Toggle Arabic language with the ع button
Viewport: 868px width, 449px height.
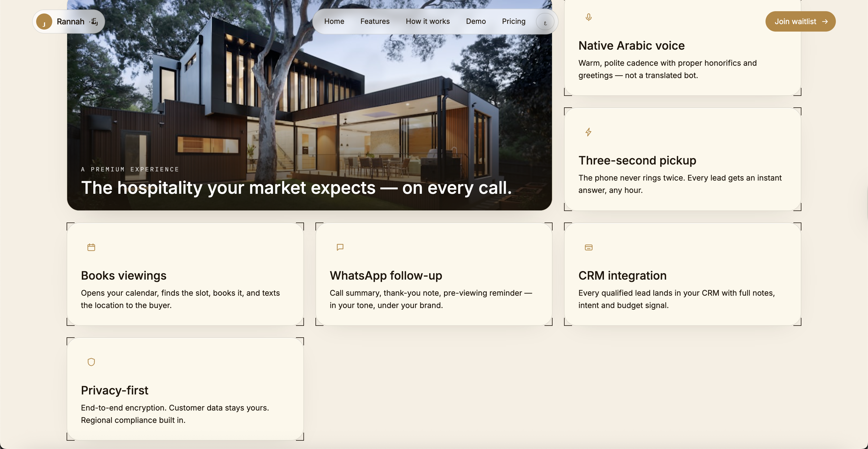(x=545, y=22)
